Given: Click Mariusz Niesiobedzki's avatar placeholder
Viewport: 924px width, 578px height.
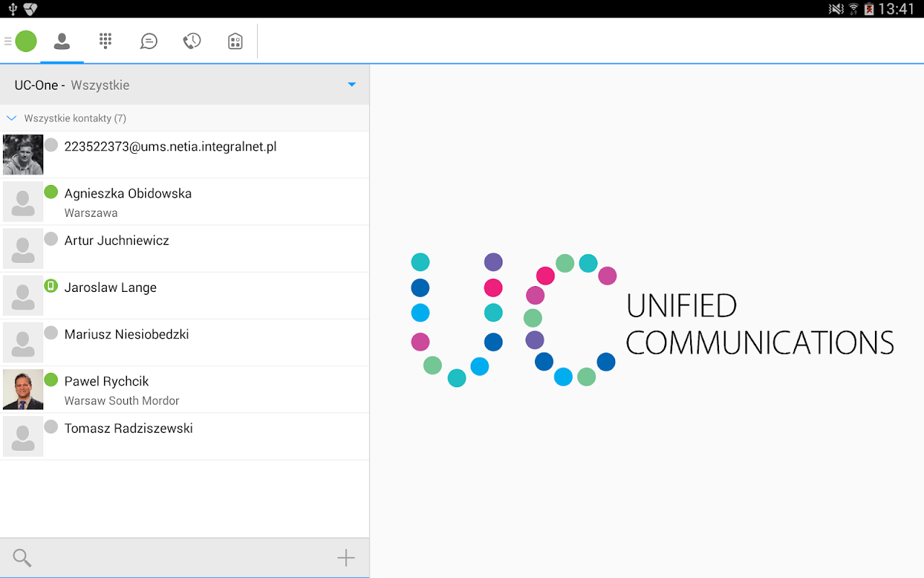Looking at the screenshot, I should pyautogui.click(x=23, y=342).
